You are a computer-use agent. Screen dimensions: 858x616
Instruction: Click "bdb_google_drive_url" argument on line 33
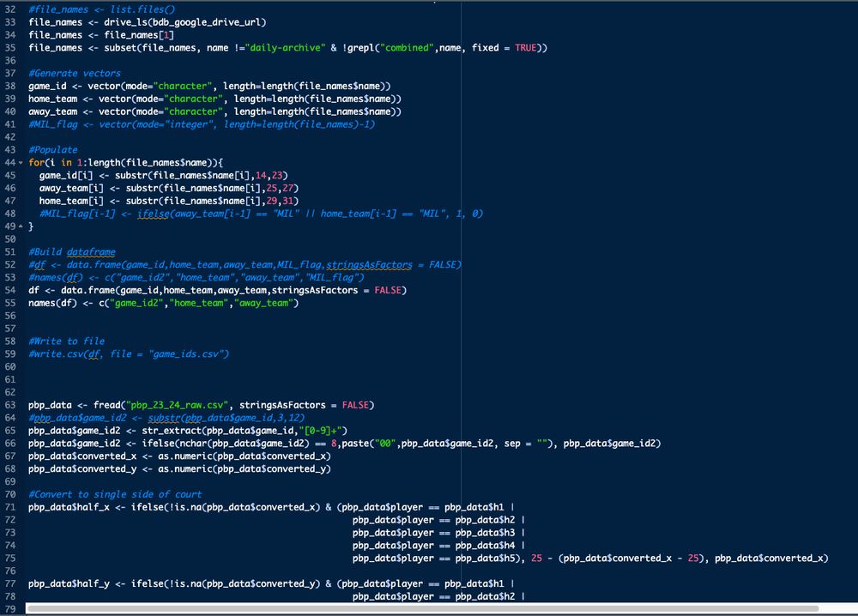click(x=206, y=22)
